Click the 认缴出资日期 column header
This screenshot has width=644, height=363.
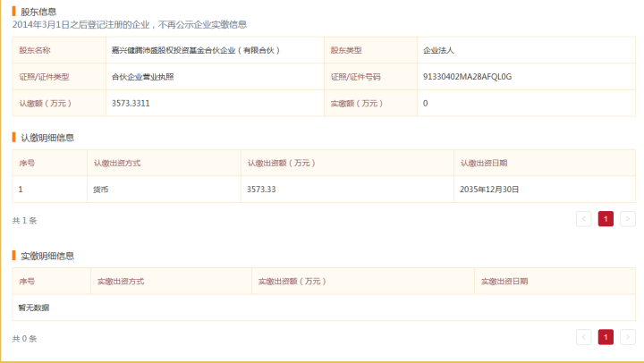pos(484,163)
